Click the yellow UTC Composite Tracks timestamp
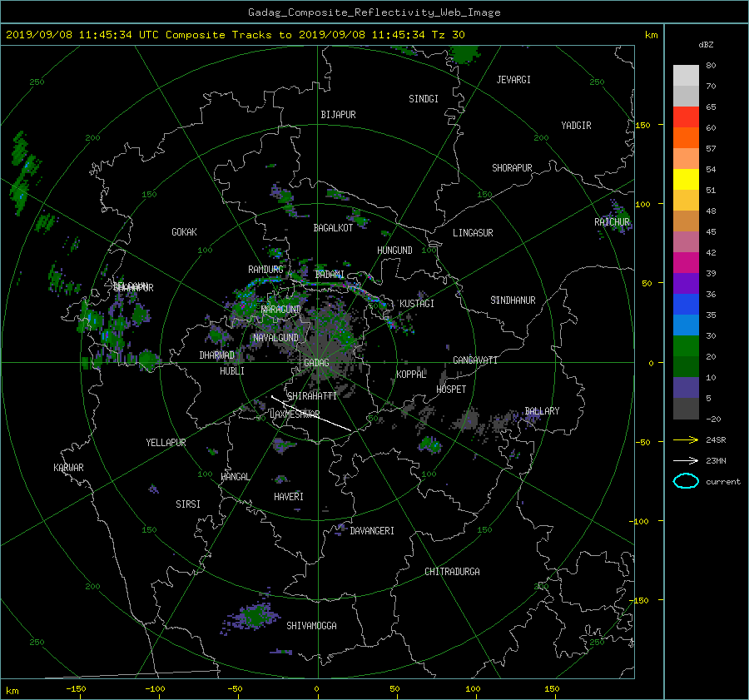 tap(235, 34)
